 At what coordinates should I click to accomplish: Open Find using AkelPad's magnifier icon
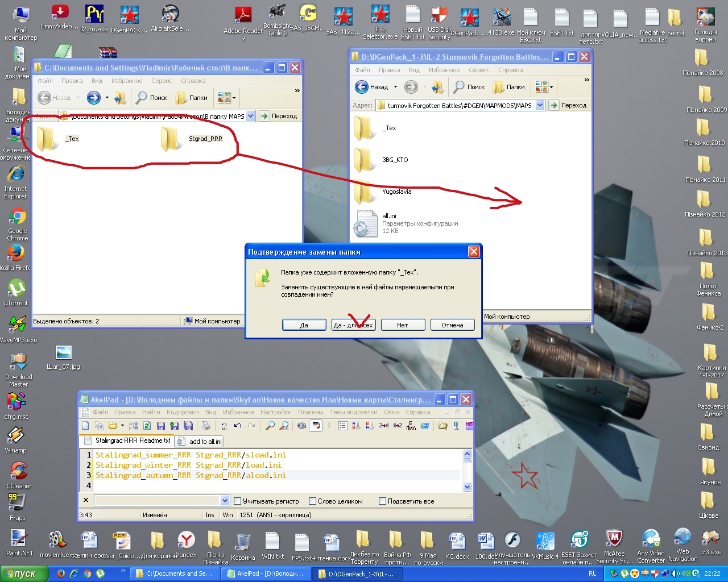270,426
